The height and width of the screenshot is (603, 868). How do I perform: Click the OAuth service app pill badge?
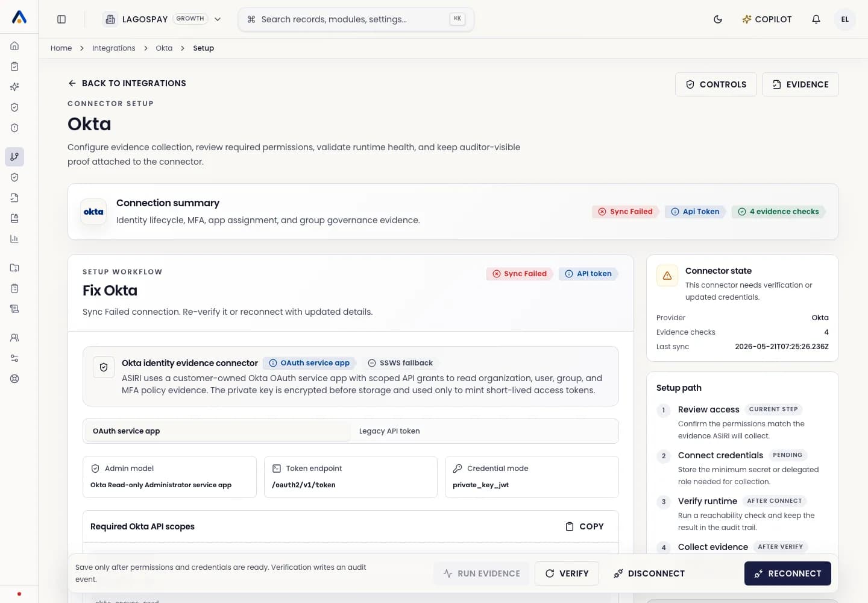[x=309, y=363]
